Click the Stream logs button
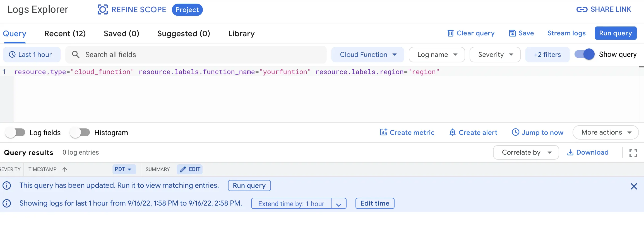The width and height of the screenshot is (644, 239). [x=566, y=33]
